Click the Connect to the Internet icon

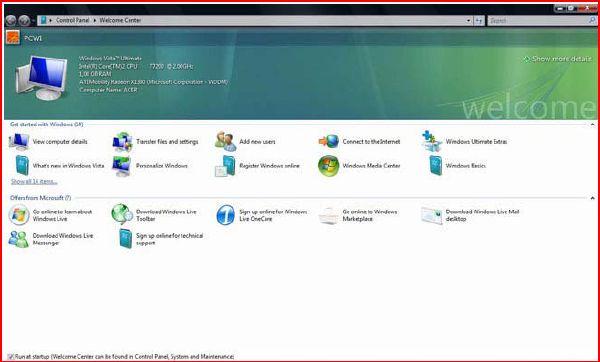coord(329,141)
